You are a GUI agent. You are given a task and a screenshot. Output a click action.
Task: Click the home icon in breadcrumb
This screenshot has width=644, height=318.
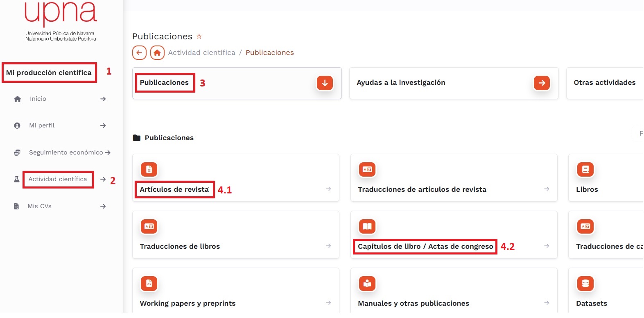coord(157,53)
